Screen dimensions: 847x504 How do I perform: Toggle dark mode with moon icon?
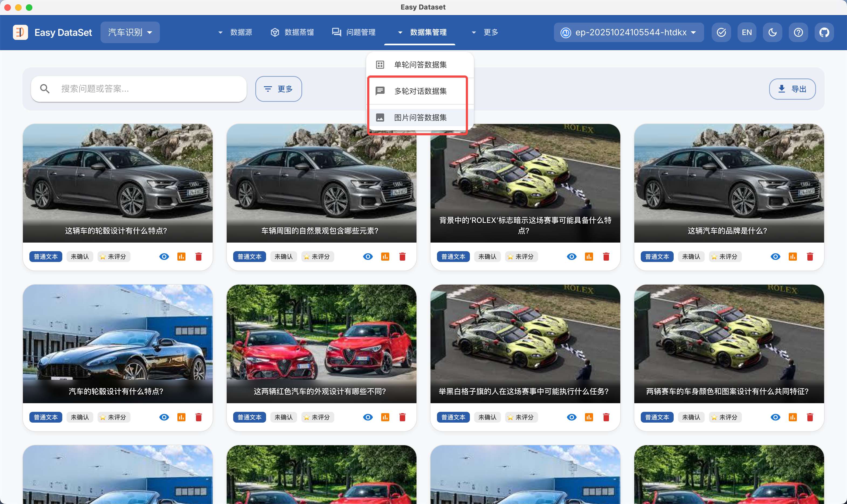772,32
